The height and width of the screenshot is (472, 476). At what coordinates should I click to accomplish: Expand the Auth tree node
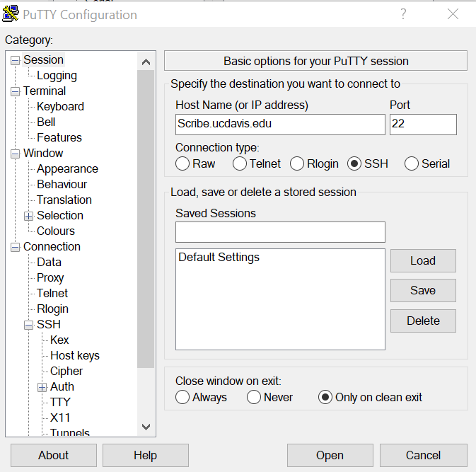[42, 387]
